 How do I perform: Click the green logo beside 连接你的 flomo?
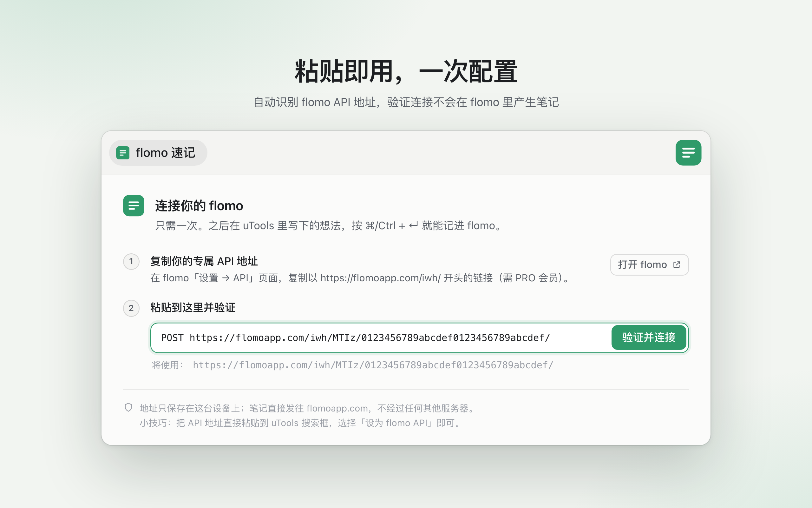[x=134, y=205]
